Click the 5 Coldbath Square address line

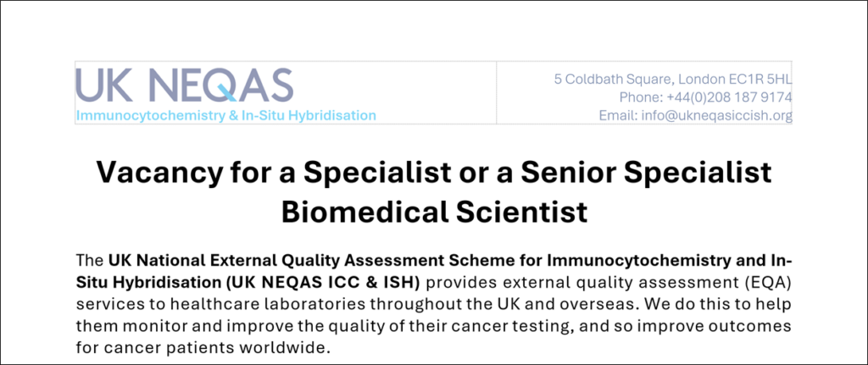tap(673, 80)
